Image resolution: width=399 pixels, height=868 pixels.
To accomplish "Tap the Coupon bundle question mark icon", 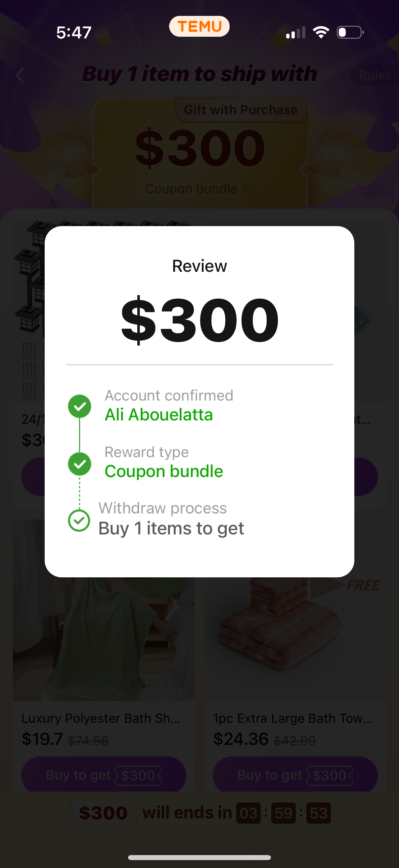I will pos(248,189).
